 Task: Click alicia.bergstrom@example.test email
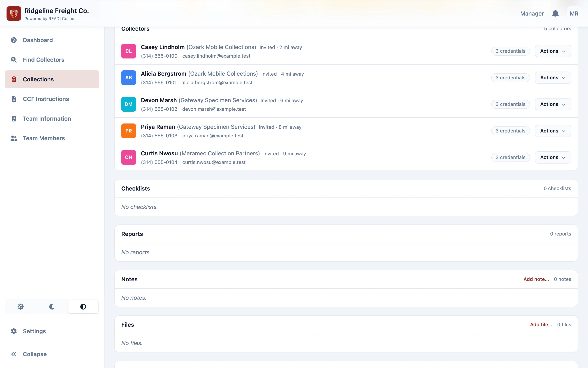(217, 83)
